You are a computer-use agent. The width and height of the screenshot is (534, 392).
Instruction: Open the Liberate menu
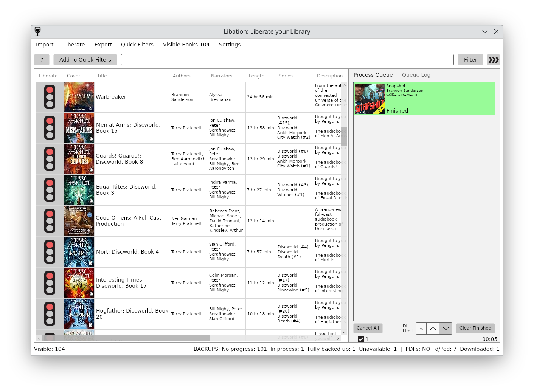click(x=74, y=45)
